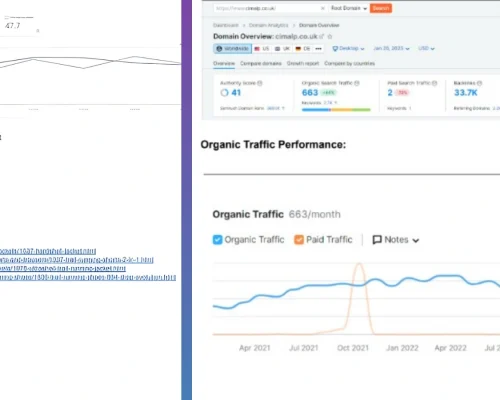Select DE country database
The width and height of the screenshot is (500, 400).
point(303,49)
